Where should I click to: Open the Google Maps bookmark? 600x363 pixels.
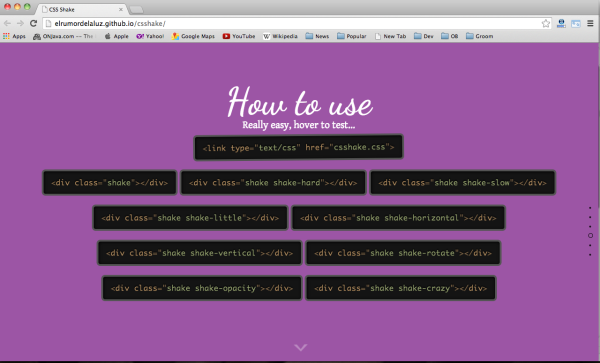tap(193, 36)
